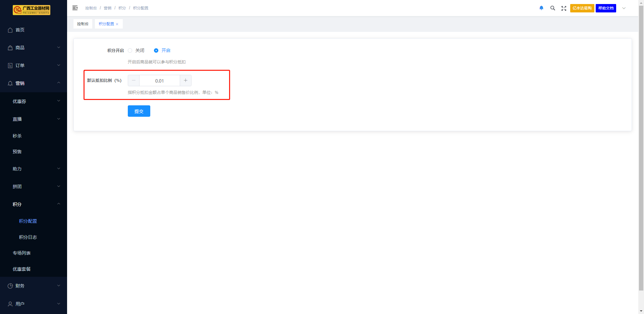Increase discount ratio with the plus button
644x314 pixels.
point(185,81)
